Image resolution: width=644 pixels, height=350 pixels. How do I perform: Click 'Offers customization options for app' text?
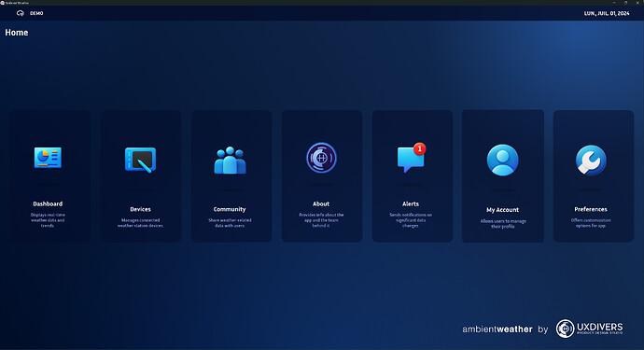(x=591, y=223)
